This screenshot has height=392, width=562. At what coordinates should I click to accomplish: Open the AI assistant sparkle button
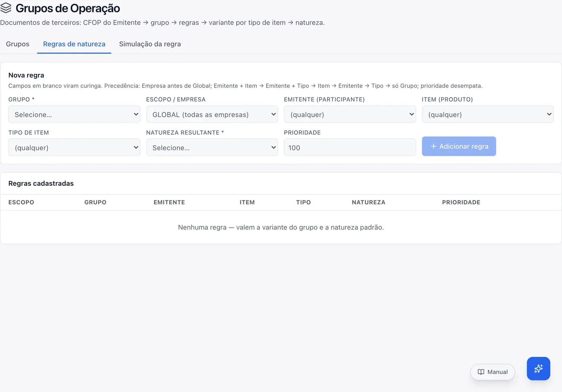[x=538, y=368]
